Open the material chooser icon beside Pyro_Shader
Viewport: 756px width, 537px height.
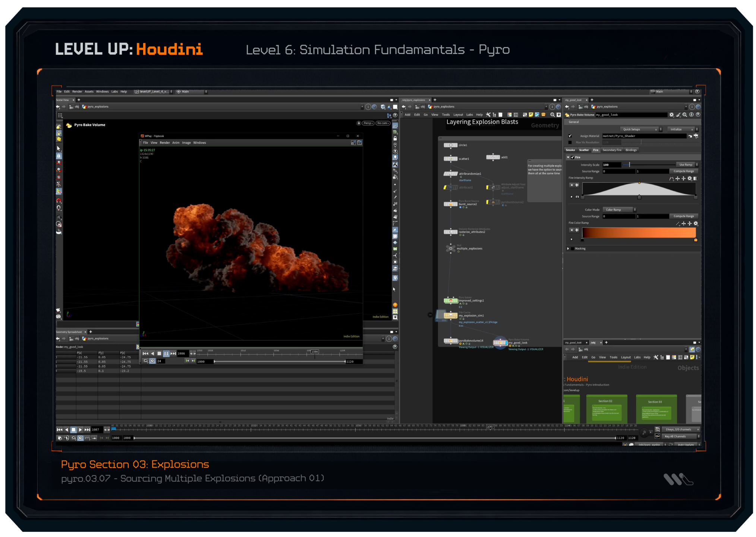tap(696, 136)
